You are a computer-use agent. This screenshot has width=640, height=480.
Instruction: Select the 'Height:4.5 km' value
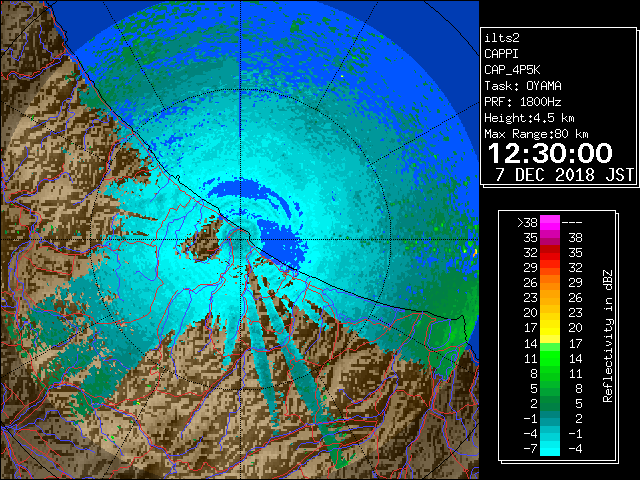tap(529, 118)
